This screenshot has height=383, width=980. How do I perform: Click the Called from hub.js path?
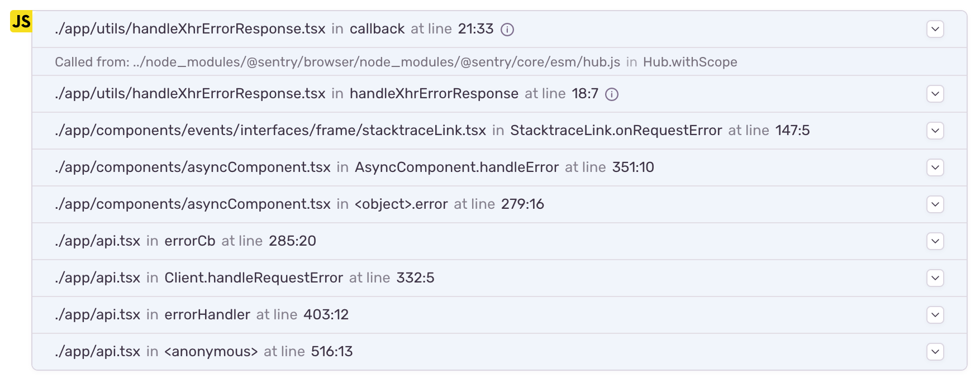pos(376,62)
